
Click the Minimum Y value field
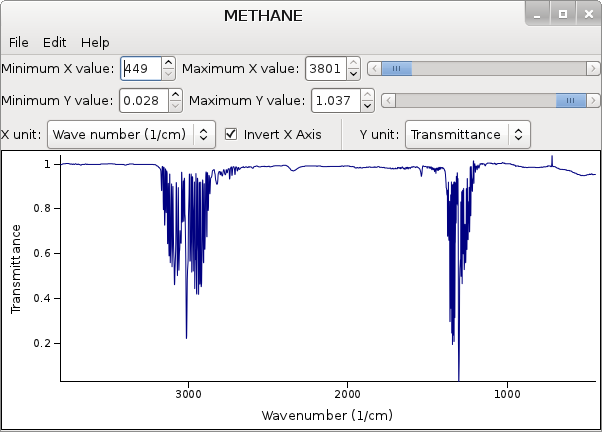pyautogui.click(x=144, y=101)
